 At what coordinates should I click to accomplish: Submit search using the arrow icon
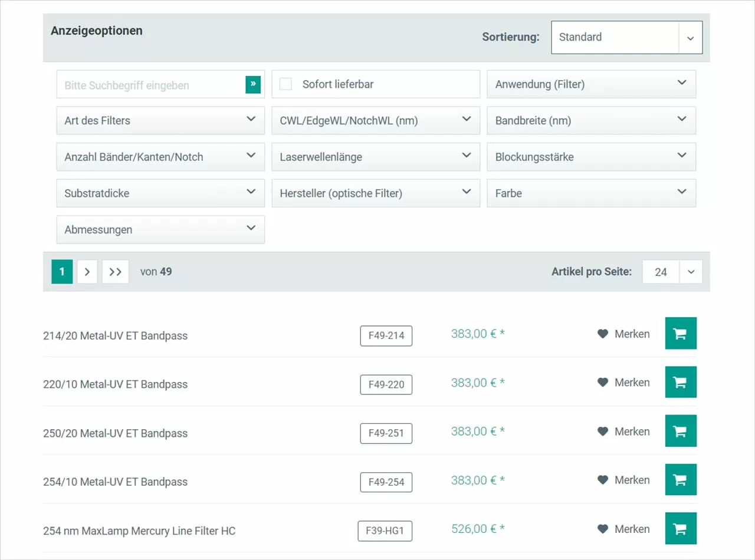253,84
